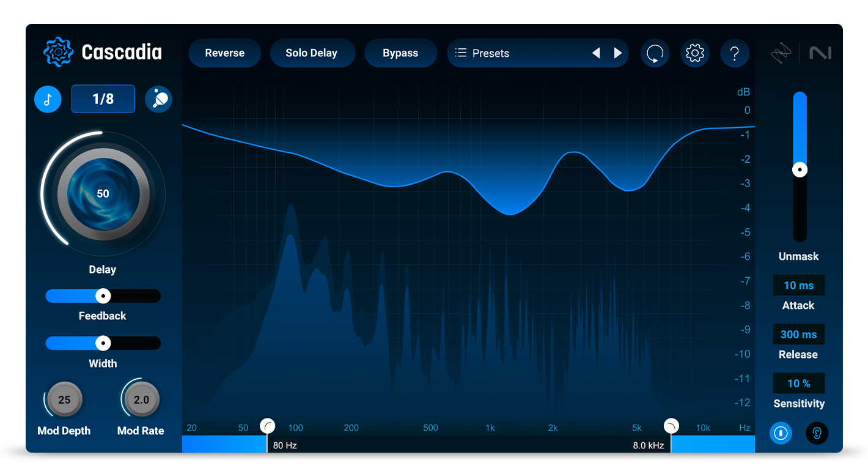Click the Hz unit label

745,428
